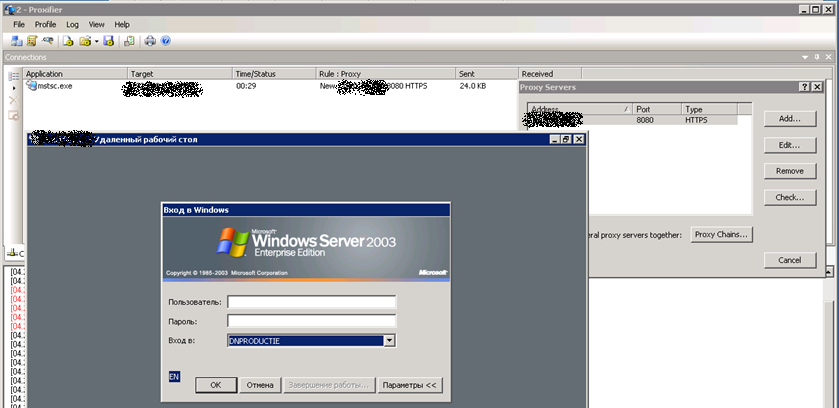
Task: Sort by the Sent column header
Action: click(x=487, y=74)
